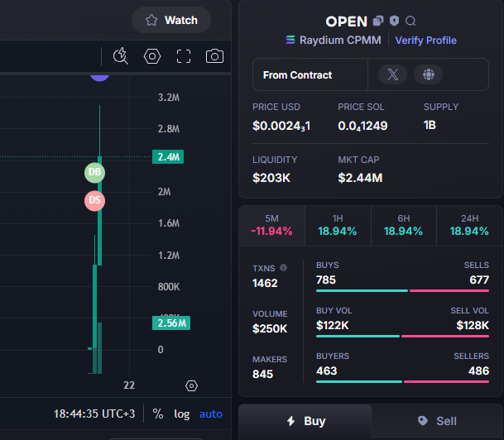The height and width of the screenshot is (440, 504).
Task: Open the Verify Profile link
Action: (x=425, y=41)
